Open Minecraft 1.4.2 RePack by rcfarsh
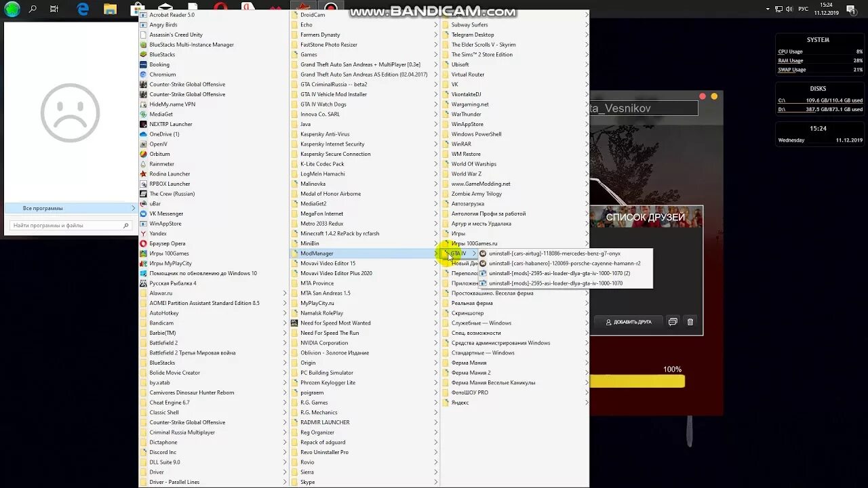 [x=364, y=234]
